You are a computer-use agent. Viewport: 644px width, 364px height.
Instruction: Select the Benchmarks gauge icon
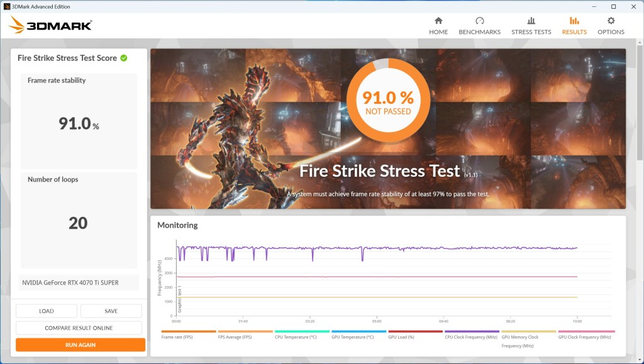tap(480, 20)
